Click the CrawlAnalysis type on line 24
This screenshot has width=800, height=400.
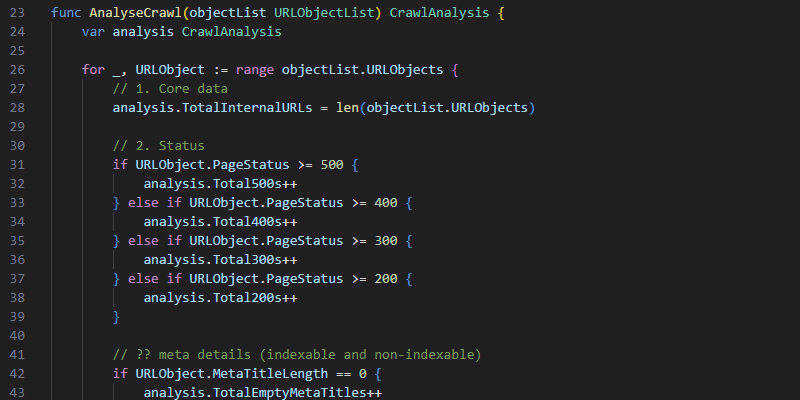pos(232,32)
